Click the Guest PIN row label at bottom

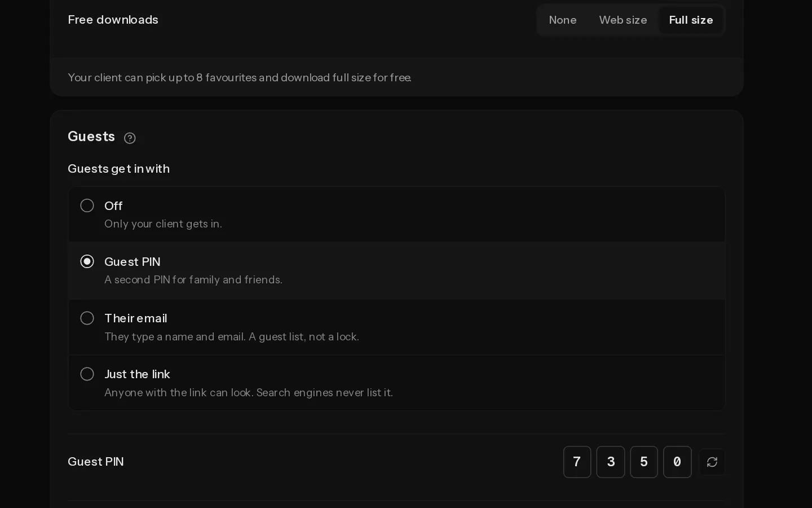coord(96,462)
